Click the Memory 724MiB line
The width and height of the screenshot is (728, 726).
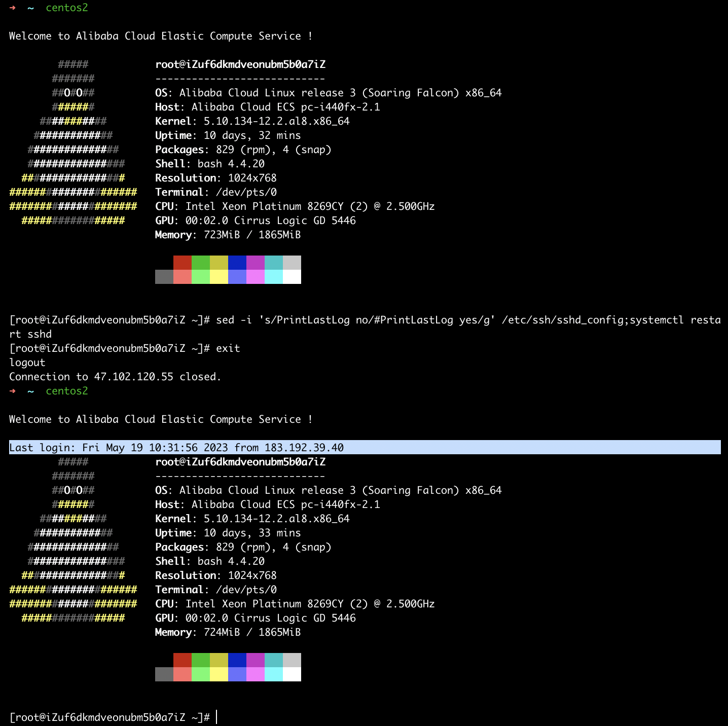coord(228,632)
